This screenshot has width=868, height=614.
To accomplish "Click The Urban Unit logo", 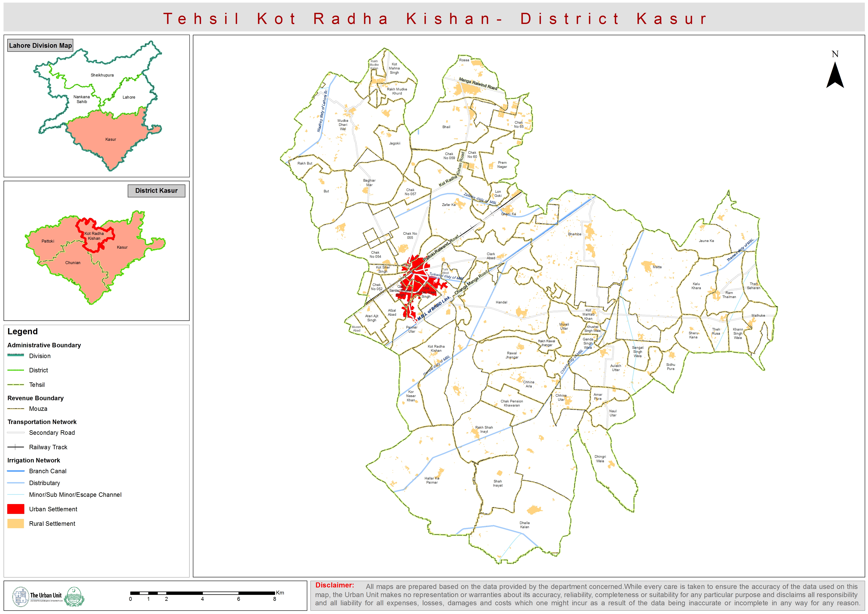I will point(37,597).
